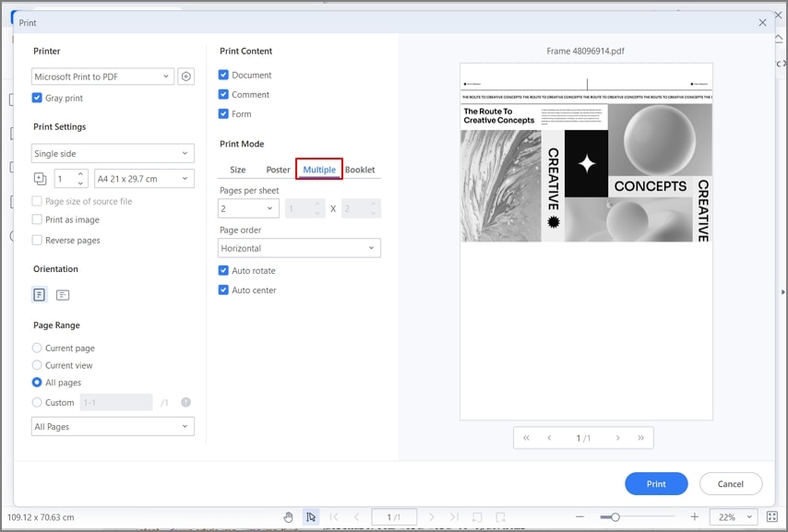The height and width of the screenshot is (532, 788).
Task: Increase the number of copies
Action: [x=80, y=174]
